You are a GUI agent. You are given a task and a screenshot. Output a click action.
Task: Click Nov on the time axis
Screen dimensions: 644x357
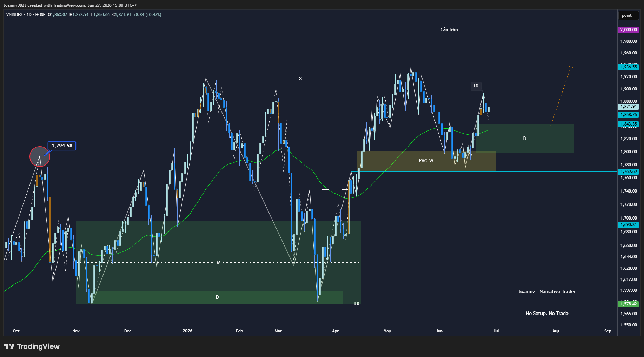[76, 331]
